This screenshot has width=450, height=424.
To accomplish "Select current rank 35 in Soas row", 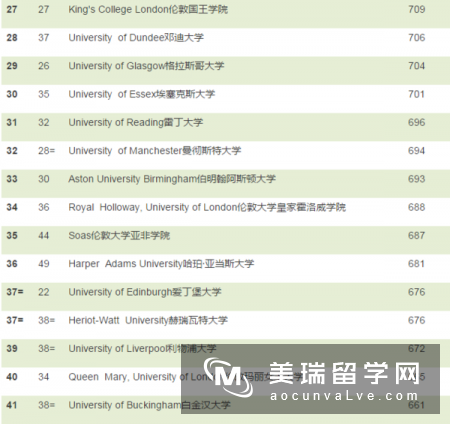I will (x=12, y=236).
